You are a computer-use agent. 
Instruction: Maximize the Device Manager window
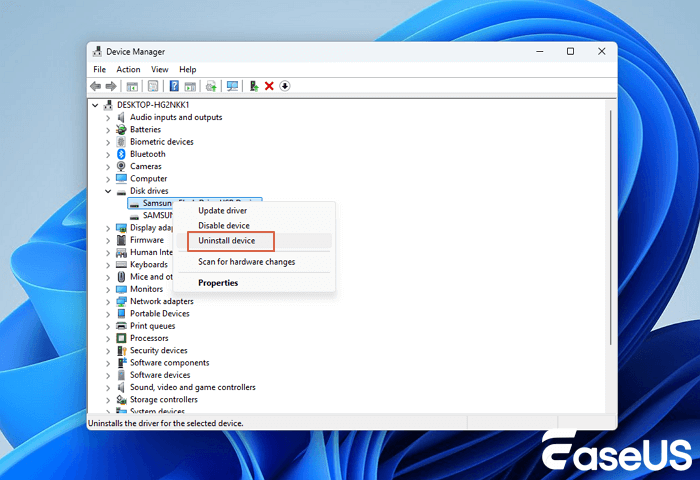[x=571, y=51]
